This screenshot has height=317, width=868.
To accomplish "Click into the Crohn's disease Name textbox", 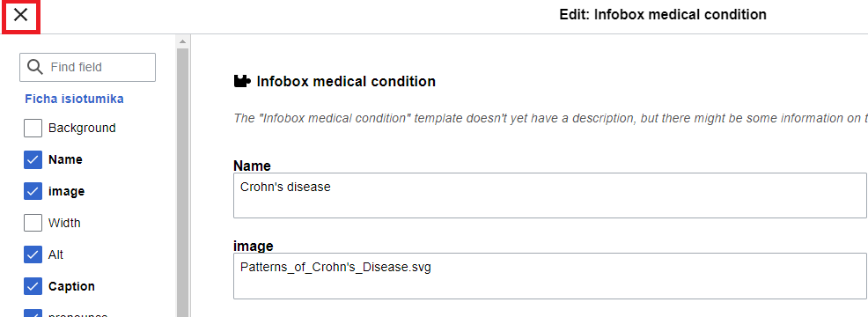I will point(549,195).
